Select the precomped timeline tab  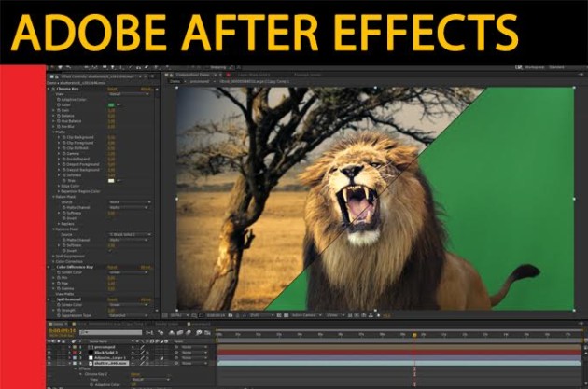pos(201,324)
